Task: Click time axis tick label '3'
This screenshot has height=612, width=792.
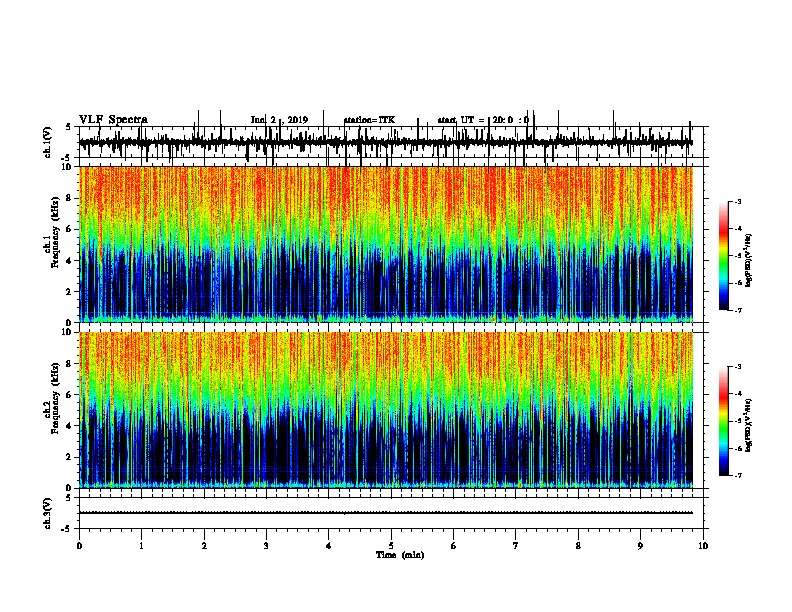Action: (266, 545)
